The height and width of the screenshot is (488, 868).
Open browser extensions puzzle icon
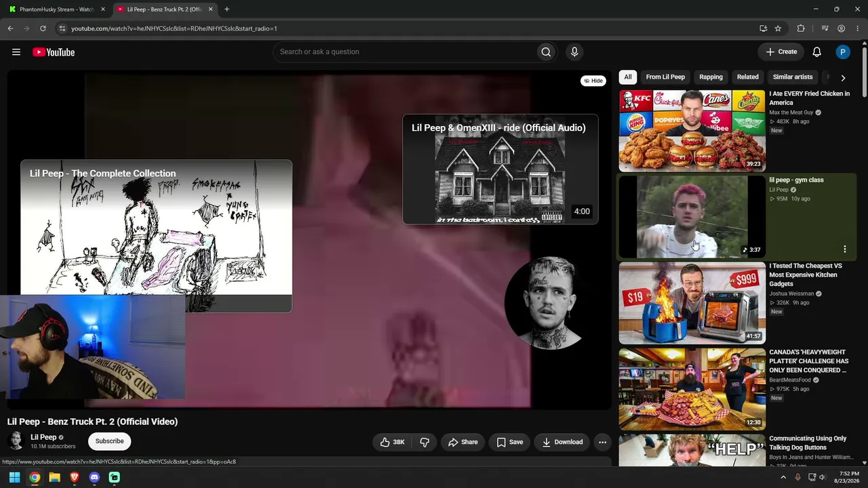click(801, 28)
